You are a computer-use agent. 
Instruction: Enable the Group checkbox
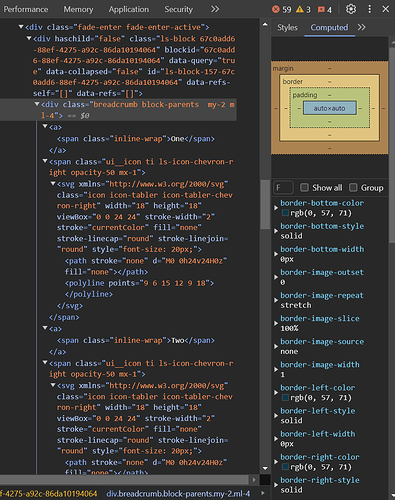[353, 187]
